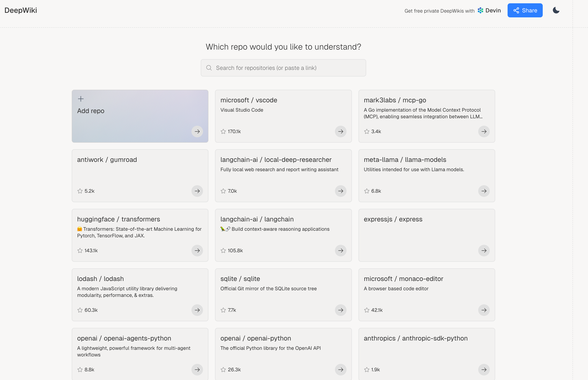Open the langchain-ai / langchain card title

click(257, 219)
